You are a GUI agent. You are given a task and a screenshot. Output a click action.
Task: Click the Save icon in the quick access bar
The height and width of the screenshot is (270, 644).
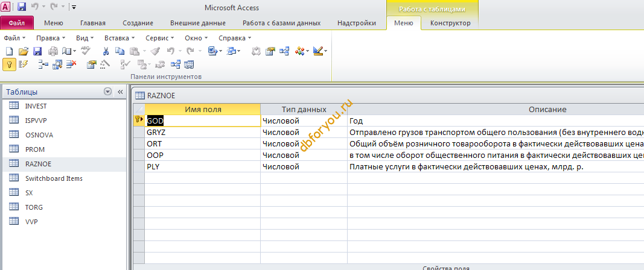coord(22,7)
